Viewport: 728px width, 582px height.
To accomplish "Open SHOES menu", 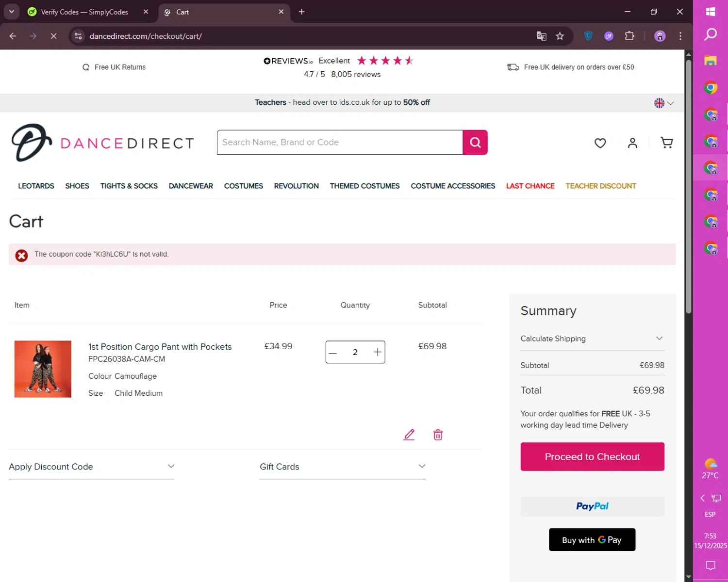I will click(77, 186).
